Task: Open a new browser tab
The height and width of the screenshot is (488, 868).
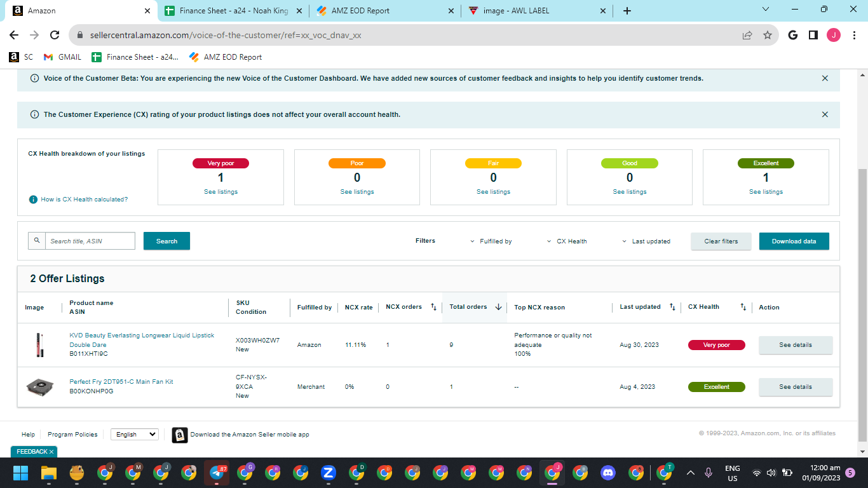Action: [627, 11]
